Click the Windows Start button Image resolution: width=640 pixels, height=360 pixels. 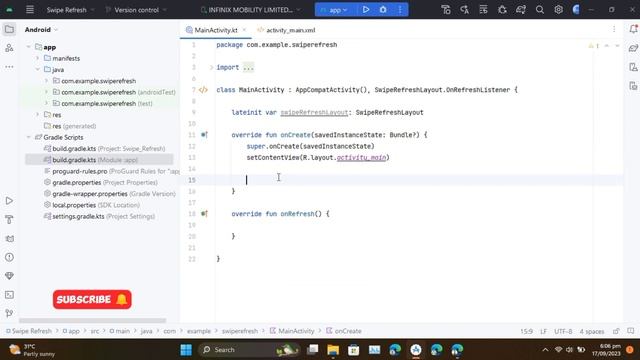tap(186, 350)
